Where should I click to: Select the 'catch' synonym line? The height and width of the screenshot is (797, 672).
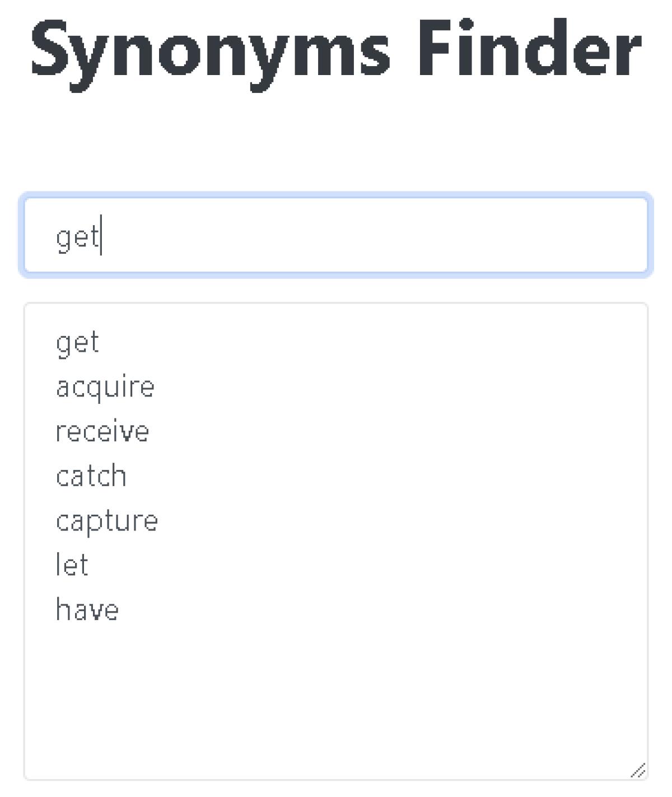(91, 476)
